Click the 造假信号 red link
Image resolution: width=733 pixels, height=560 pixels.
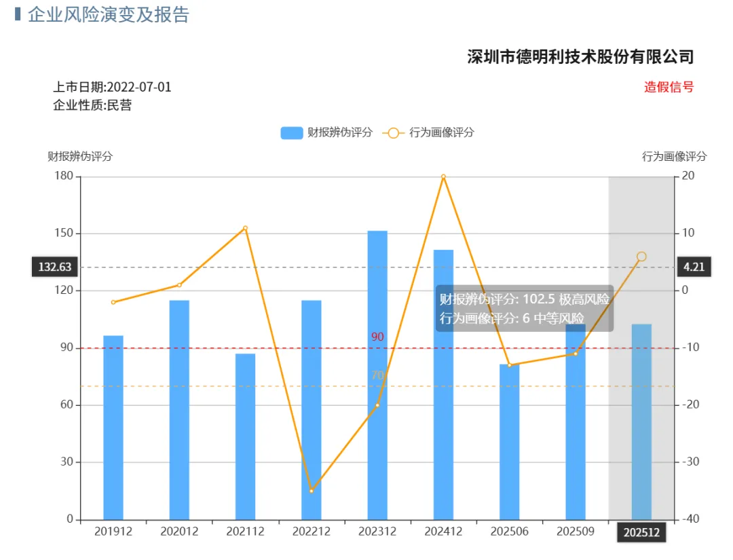pyautogui.click(x=669, y=87)
